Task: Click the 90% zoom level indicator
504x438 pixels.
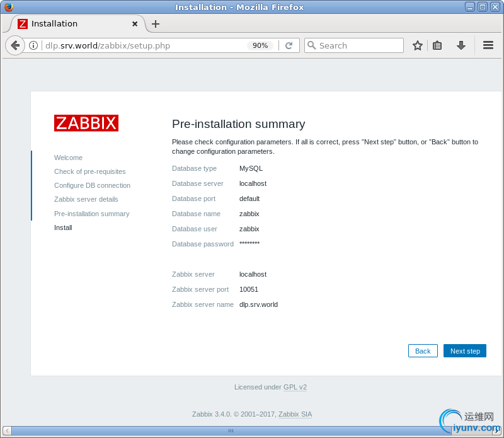Action: point(260,45)
